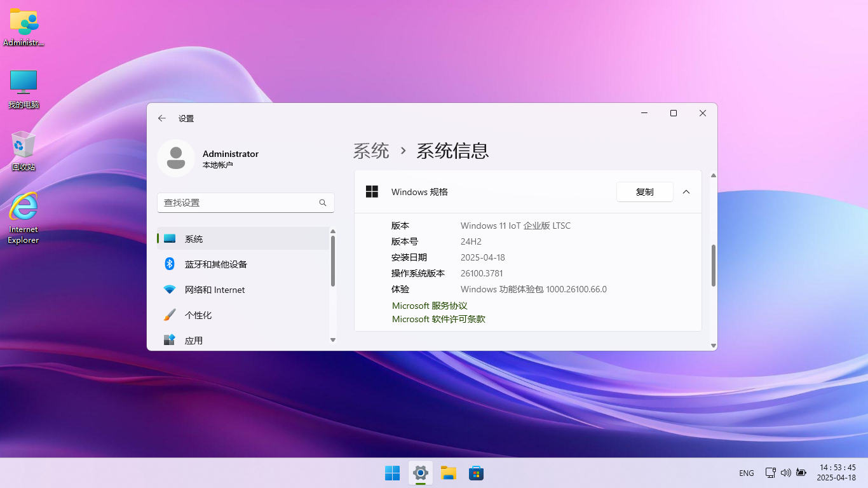
Task: Click the 系统信息 page title
Action: (x=452, y=151)
